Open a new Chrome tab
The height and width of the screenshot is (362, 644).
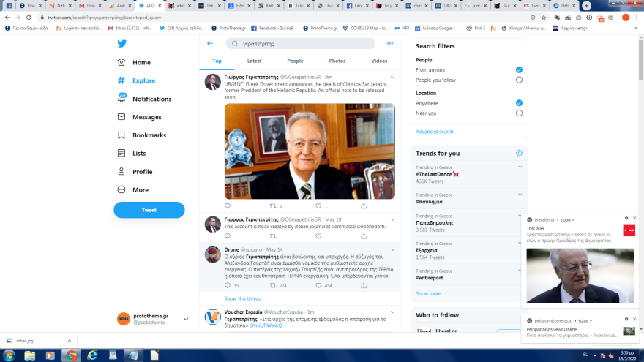click(x=586, y=5)
